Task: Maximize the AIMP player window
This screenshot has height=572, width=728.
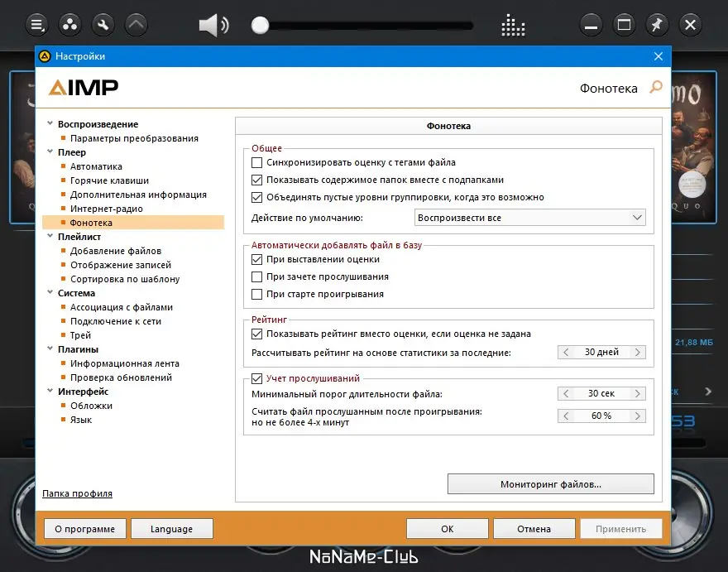Action: coord(624,25)
